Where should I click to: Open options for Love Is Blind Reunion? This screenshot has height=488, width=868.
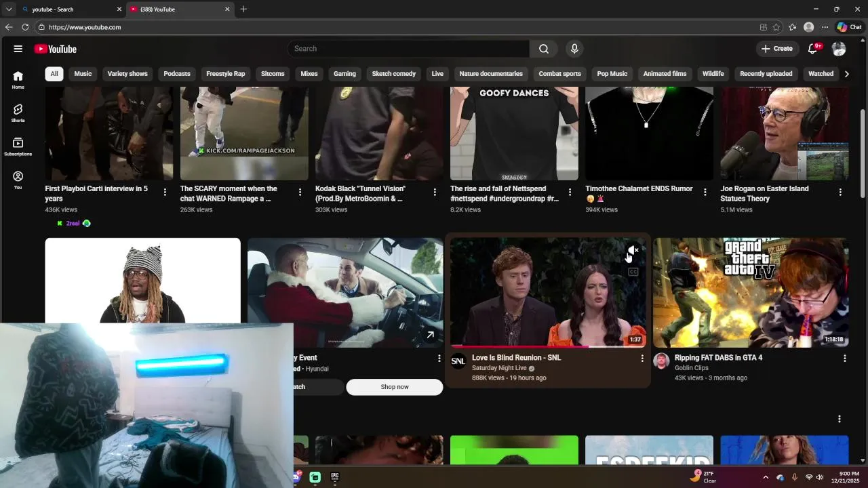pyautogui.click(x=642, y=358)
